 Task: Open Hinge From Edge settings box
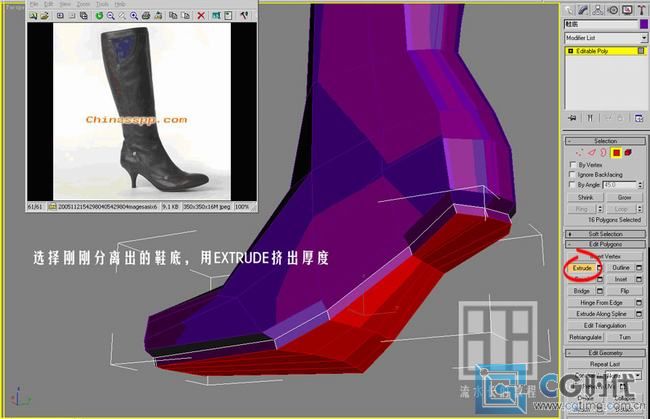[639, 303]
